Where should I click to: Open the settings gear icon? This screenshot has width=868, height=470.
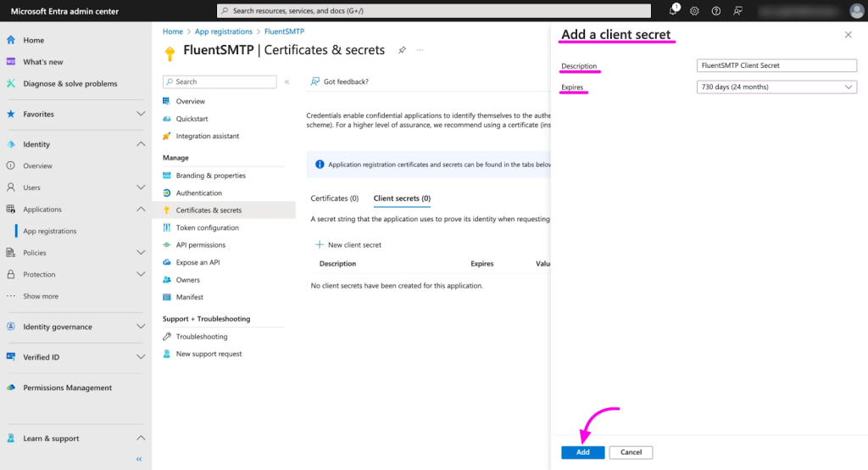coord(694,11)
